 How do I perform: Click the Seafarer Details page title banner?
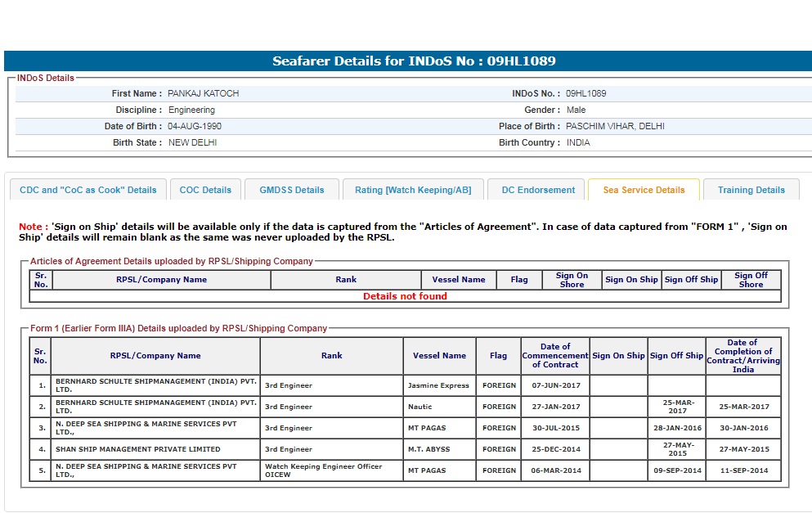414,61
